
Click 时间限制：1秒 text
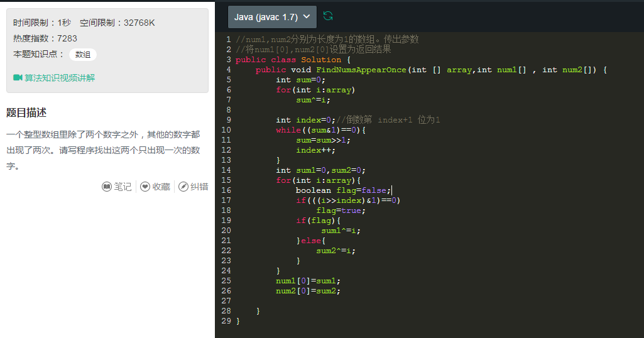[42, 23]
